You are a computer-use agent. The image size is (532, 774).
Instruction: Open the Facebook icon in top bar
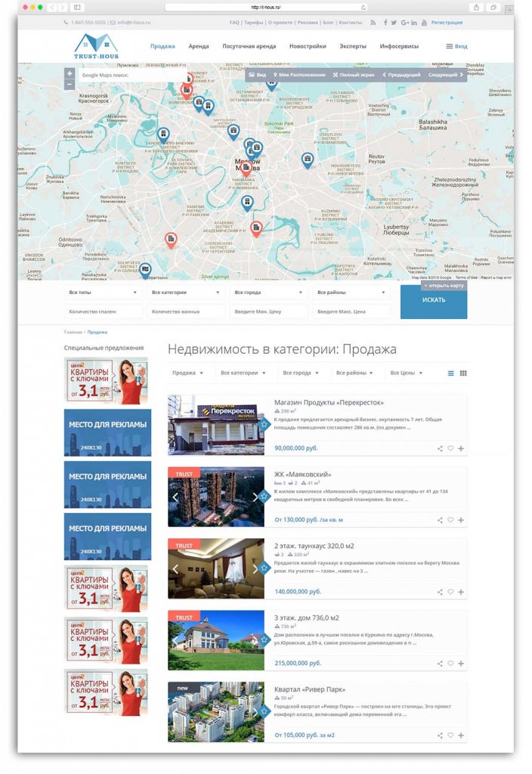click(385, 23)
